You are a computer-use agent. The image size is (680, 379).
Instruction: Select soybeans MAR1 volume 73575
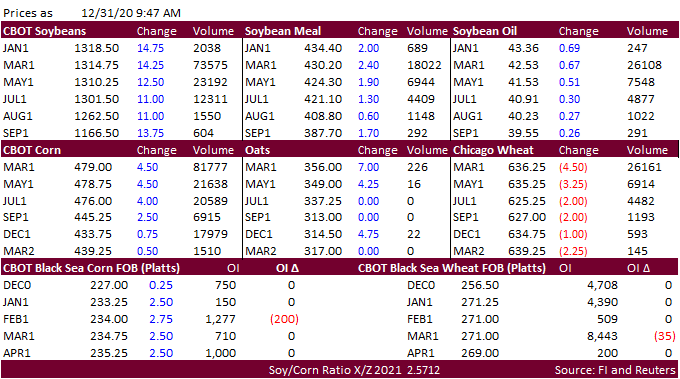(x=210, y=65)
